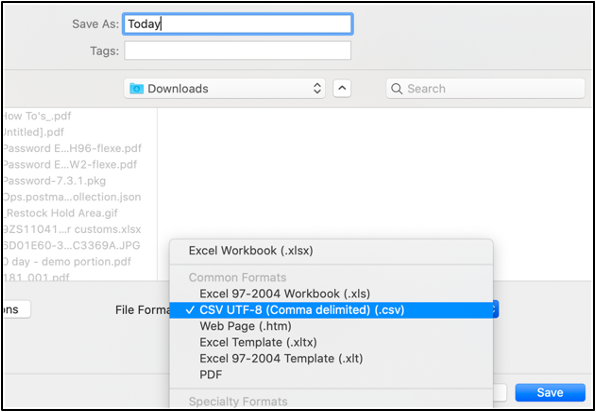
Task: Open the Downloads location dropdown
Action: tap(225, 89)
